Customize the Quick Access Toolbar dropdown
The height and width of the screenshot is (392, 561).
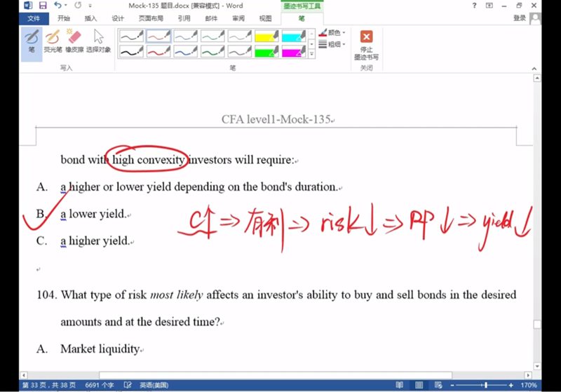coord(90,6)
